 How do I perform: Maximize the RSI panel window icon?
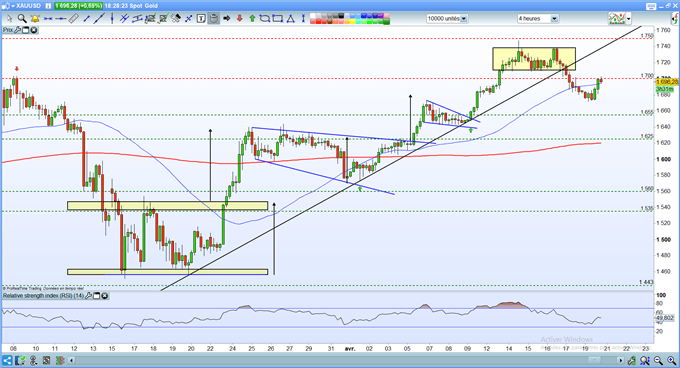tap(97, 296)
